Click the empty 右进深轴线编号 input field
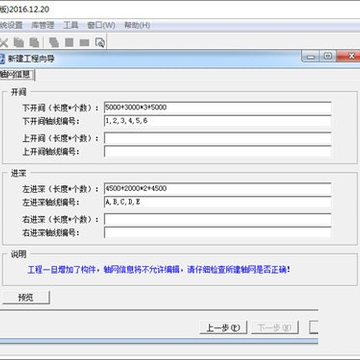Viewport: 360px width, 360px height. point(217,233)
